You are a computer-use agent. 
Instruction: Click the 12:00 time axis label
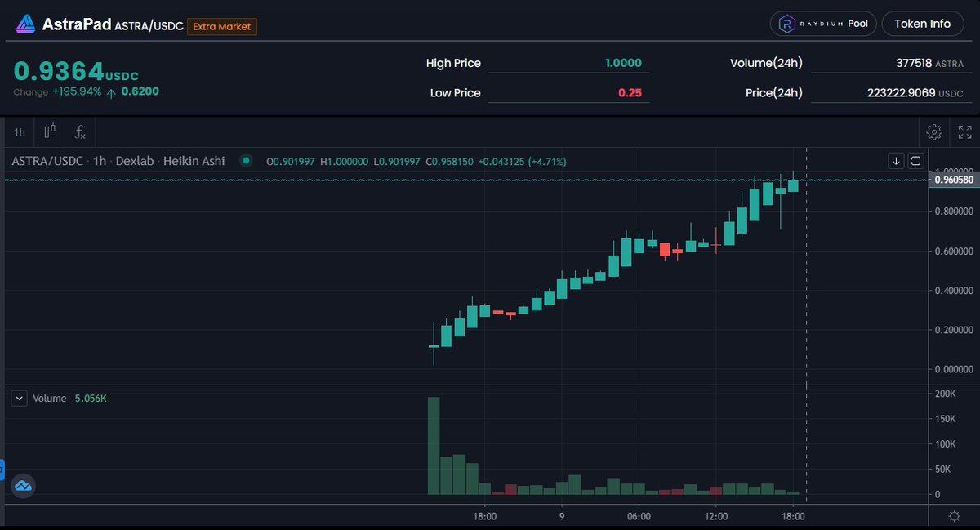[x=716, y=516]
